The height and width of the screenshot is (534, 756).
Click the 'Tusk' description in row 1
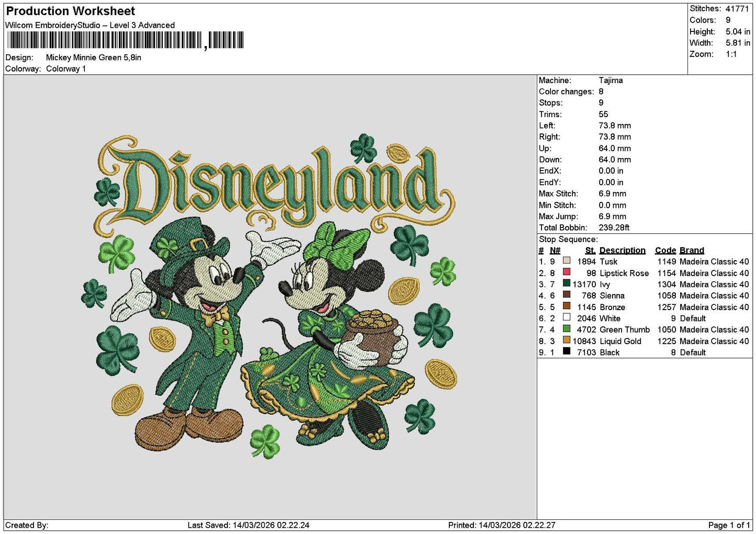click(608, 262)
